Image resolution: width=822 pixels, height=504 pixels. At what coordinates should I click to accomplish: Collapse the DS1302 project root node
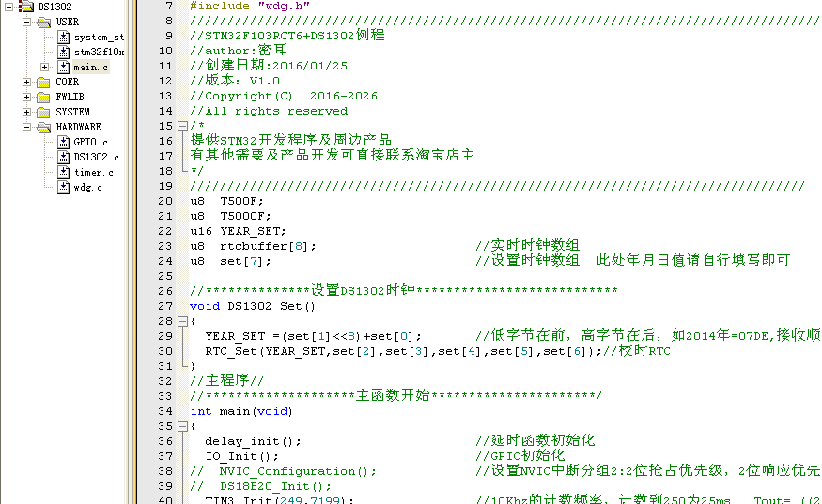8,7
